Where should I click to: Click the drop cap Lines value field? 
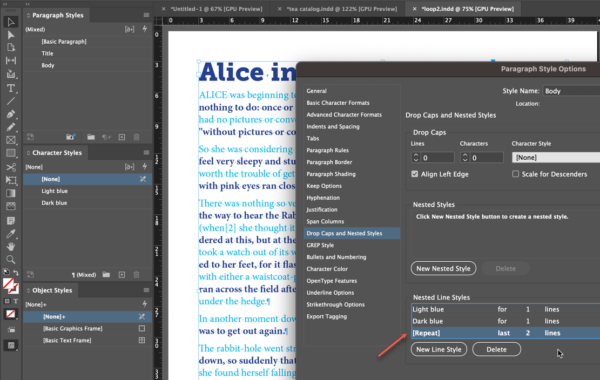point(437,157)
